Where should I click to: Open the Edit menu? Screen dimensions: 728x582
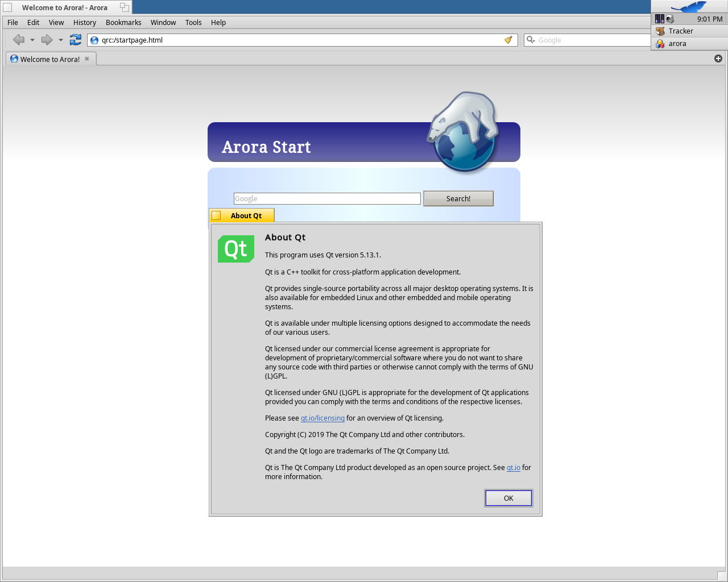point(33,23)
